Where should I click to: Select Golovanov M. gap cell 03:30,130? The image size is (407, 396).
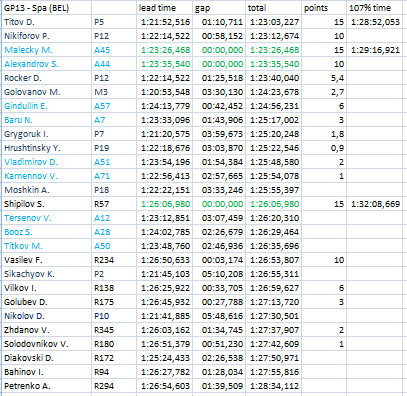[x=219, y=92]
